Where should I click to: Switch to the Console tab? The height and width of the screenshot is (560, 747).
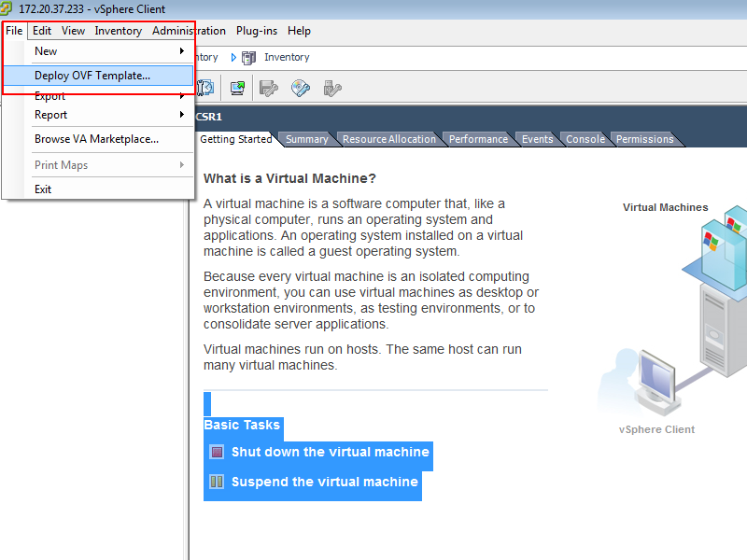coord(585,139)
